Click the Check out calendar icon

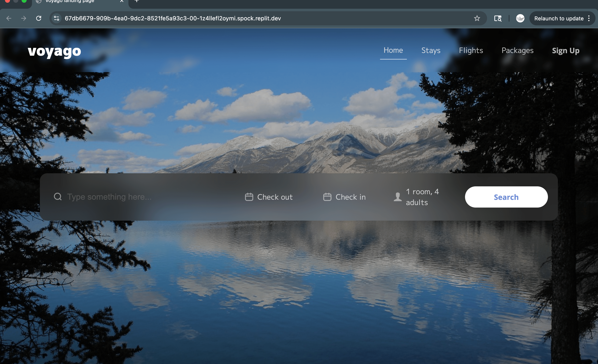coord(249,197)
